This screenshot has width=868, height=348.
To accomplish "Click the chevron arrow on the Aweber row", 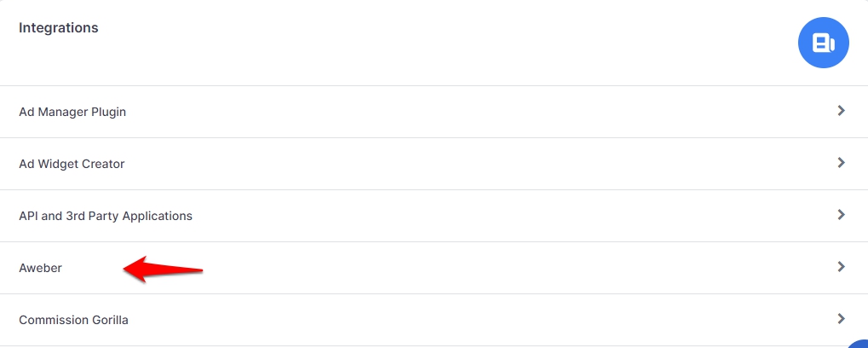I will tap(841, 267).
